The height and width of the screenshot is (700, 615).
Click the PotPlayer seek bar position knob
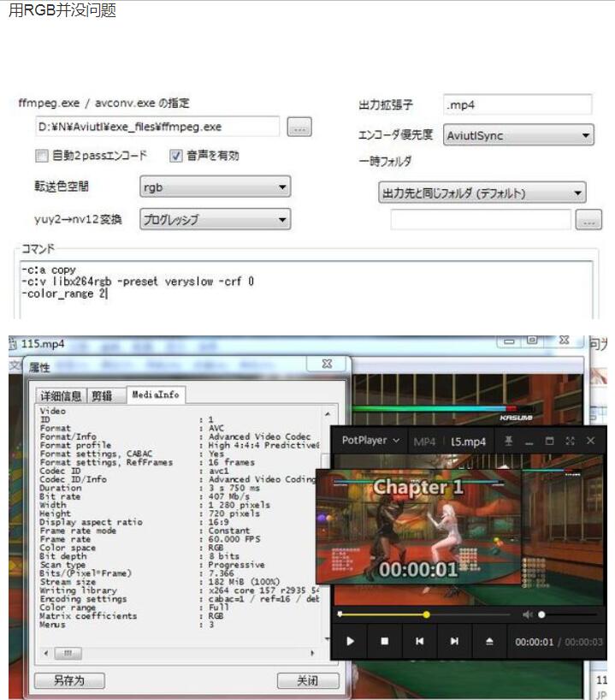click(426, 614)
